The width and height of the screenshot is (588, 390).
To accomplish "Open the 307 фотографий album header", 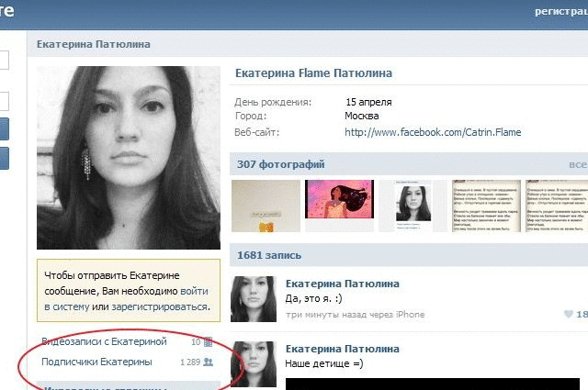I will coord(280,164).
